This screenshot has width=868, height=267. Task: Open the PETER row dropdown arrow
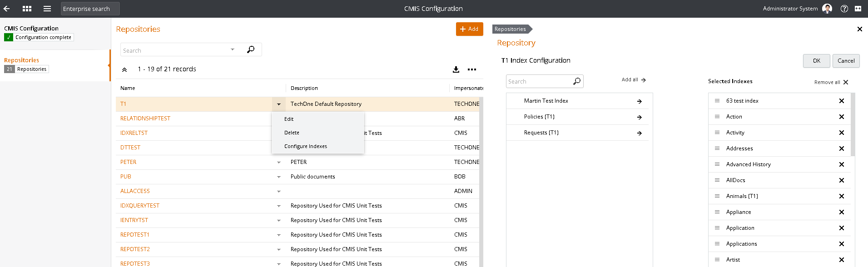coord(279,162)
